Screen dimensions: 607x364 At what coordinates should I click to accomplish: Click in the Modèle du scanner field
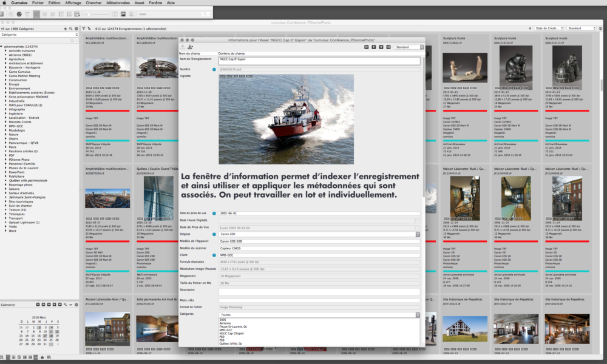click(319, 248)
